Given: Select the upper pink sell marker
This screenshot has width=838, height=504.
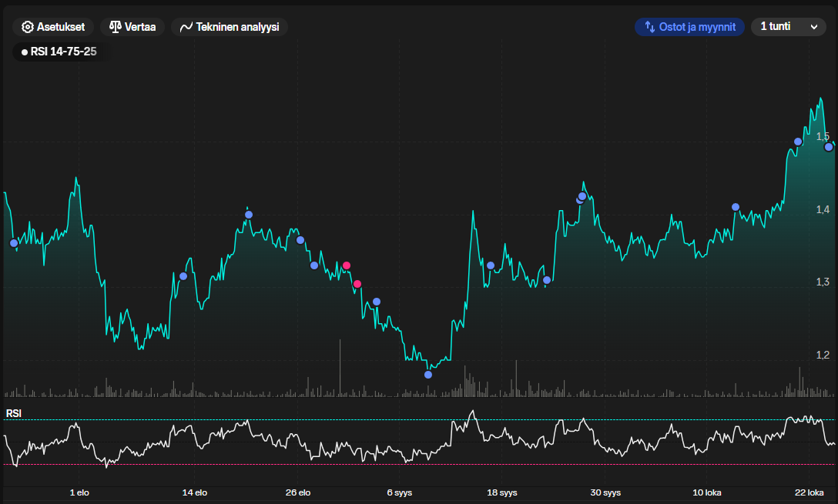Looking at the screenshot, I should (347, 265).
